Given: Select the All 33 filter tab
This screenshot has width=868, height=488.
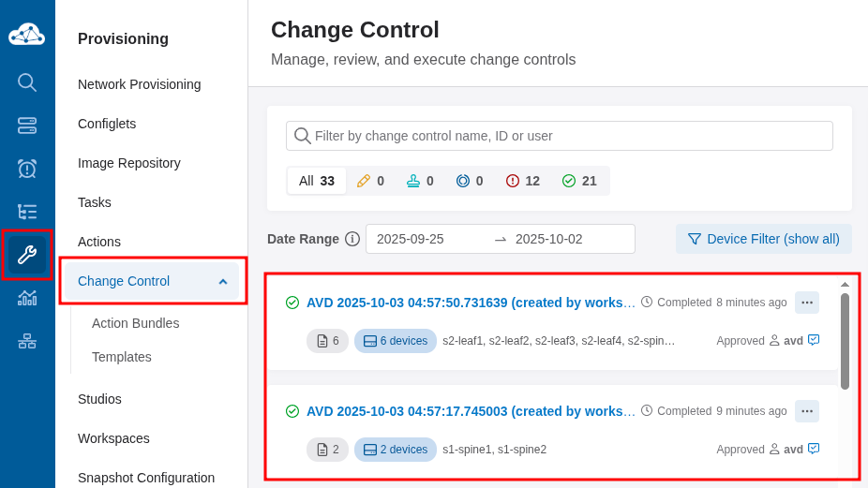Looking at the screenshot, I should pyautogui.click(x=317, y=181).
